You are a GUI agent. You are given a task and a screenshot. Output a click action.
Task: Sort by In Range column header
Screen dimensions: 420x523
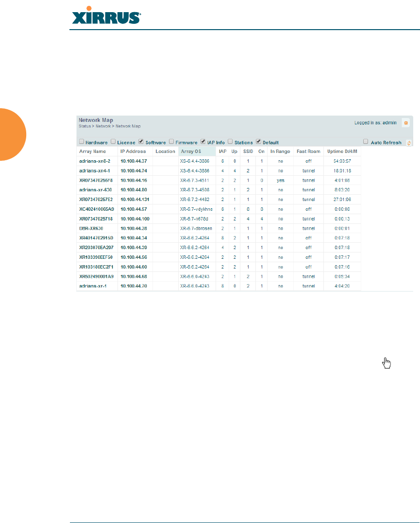pyautogui.click(x=280, y=152)
